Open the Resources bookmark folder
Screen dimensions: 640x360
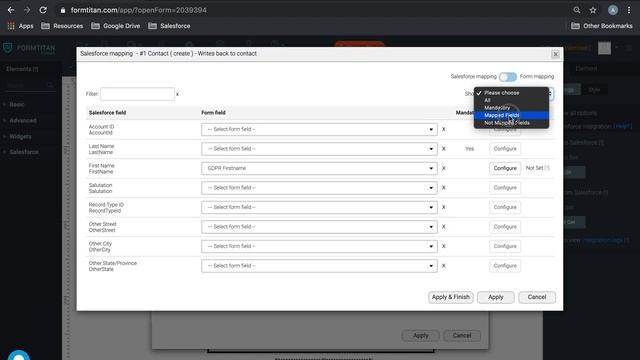(x=62, y=26)
